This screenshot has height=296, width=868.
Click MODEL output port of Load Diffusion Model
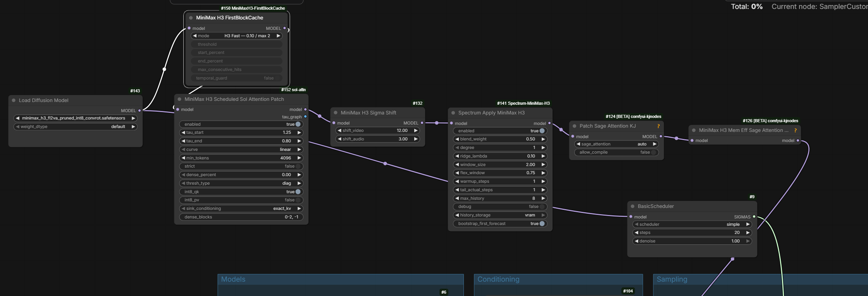tap(139, 111)
